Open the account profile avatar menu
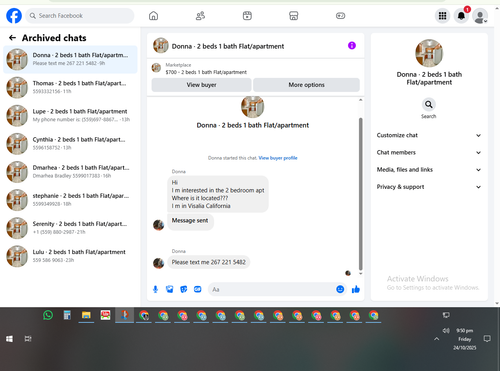Viewport: 500px width, 371px height. click(x=480, y=16)
